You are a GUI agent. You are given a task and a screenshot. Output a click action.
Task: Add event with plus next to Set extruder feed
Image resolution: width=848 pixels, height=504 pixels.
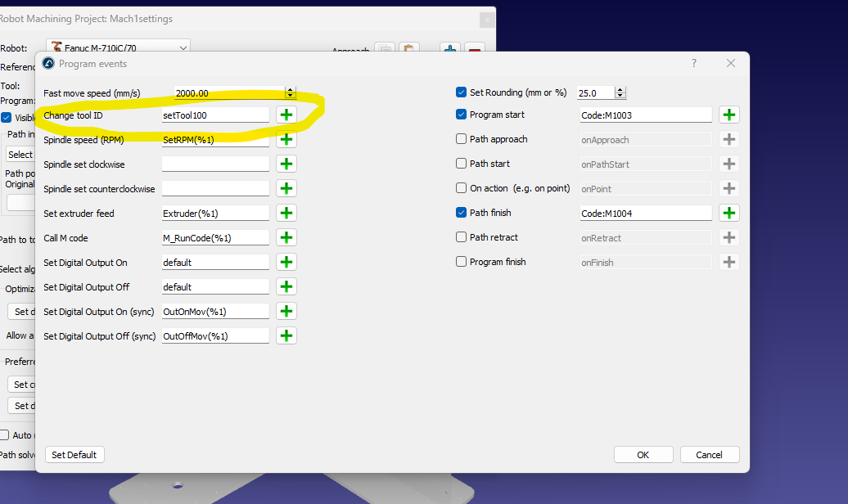(286, 214)
